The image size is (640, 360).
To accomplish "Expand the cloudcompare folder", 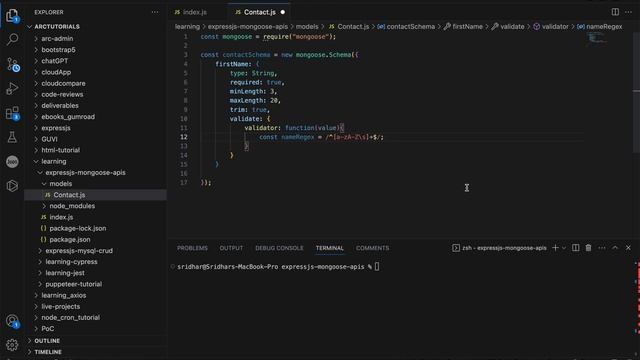I will click(x=96, y=83).
